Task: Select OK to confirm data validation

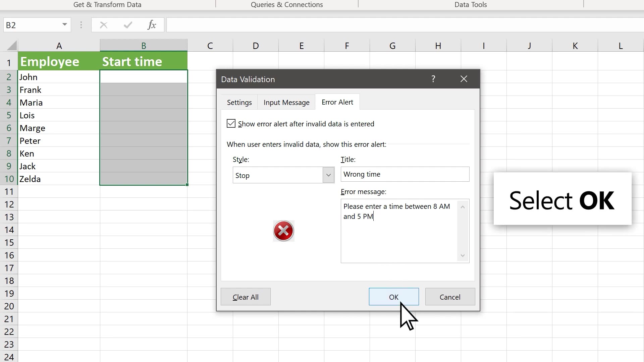Action: pyautogui.click(x=393, y=297)
